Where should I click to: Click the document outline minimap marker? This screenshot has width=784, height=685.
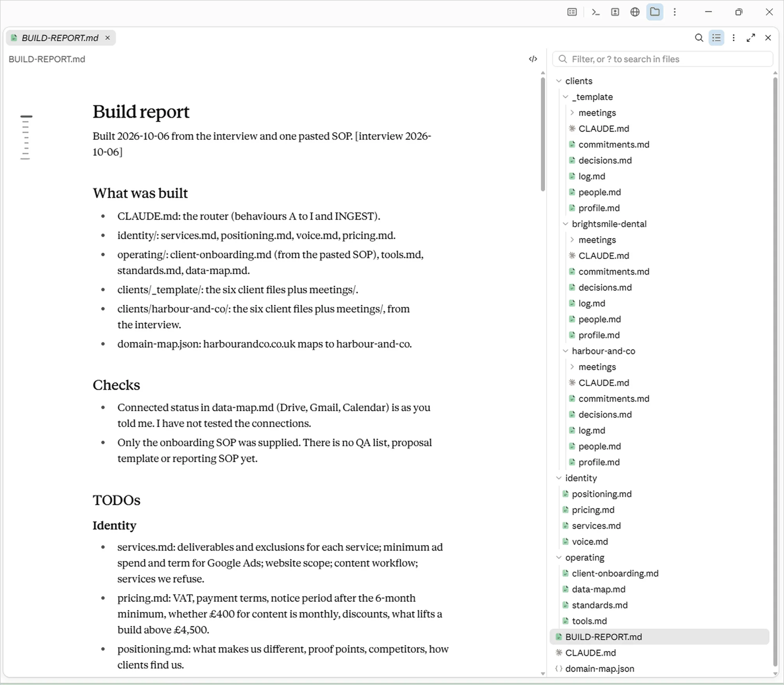coord(26,116)
